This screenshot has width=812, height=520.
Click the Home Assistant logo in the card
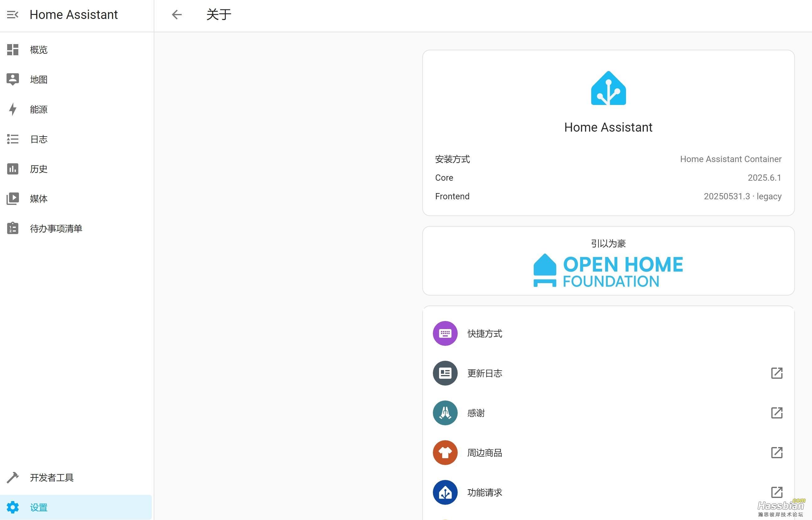point(608,88)
